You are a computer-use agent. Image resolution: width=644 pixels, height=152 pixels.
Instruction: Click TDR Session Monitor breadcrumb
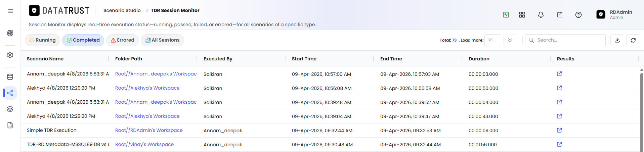[175, 10]
